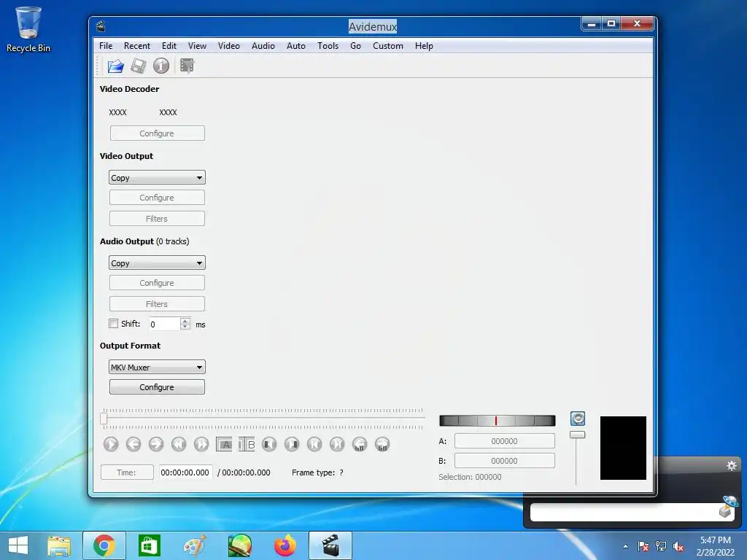Open the View menu

click(x=197, y=46)
